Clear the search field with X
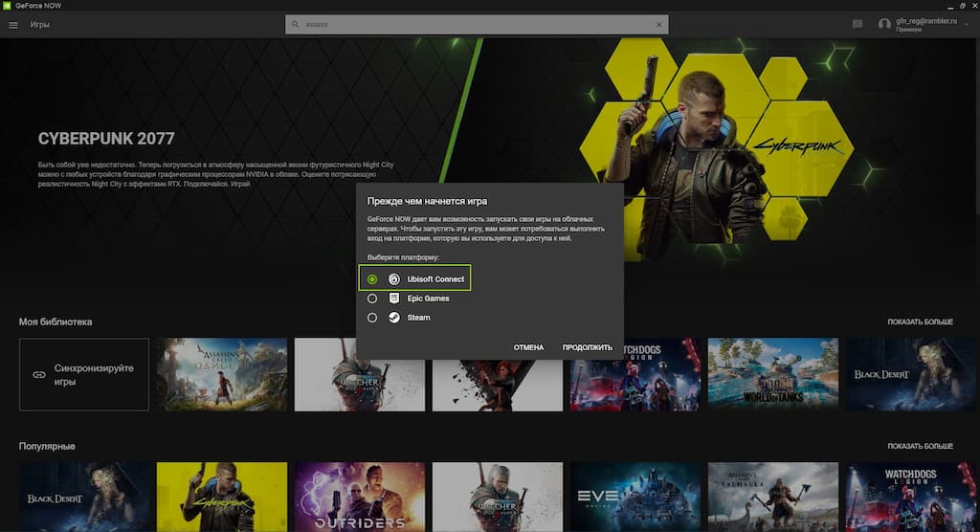 point(658,24)
